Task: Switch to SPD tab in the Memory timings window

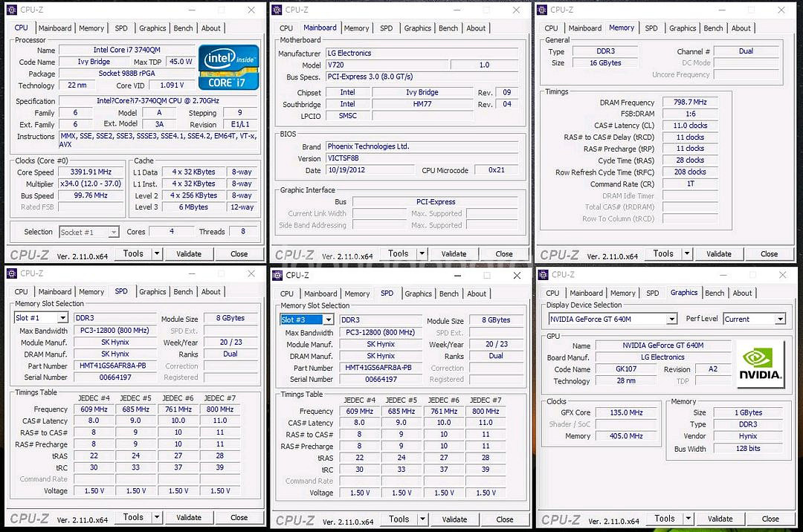Action: (651, 28)
